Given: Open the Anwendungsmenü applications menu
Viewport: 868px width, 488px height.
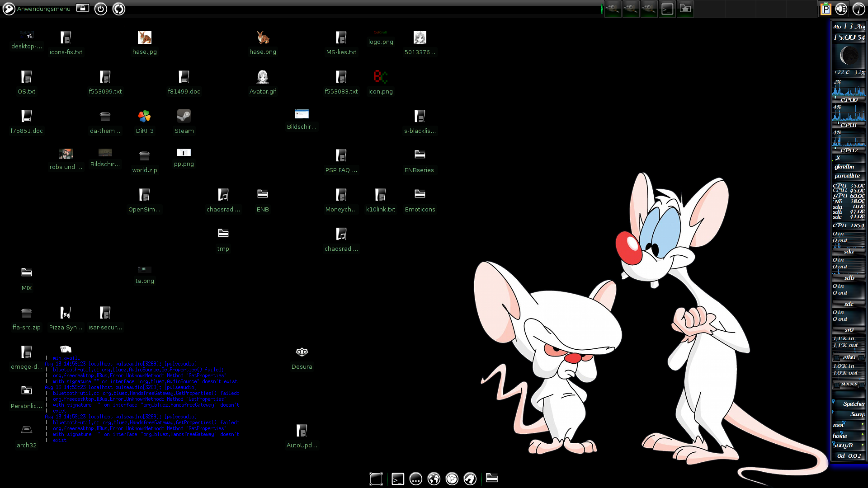Looking at the screenshot, I should [36, 9].
